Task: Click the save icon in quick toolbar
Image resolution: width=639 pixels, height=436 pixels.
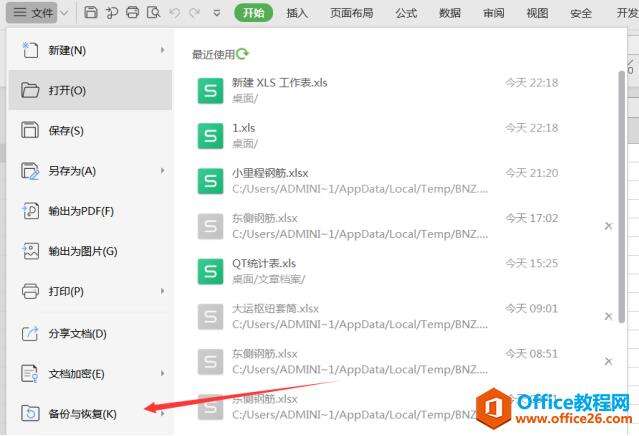Action: click(90, 13)
